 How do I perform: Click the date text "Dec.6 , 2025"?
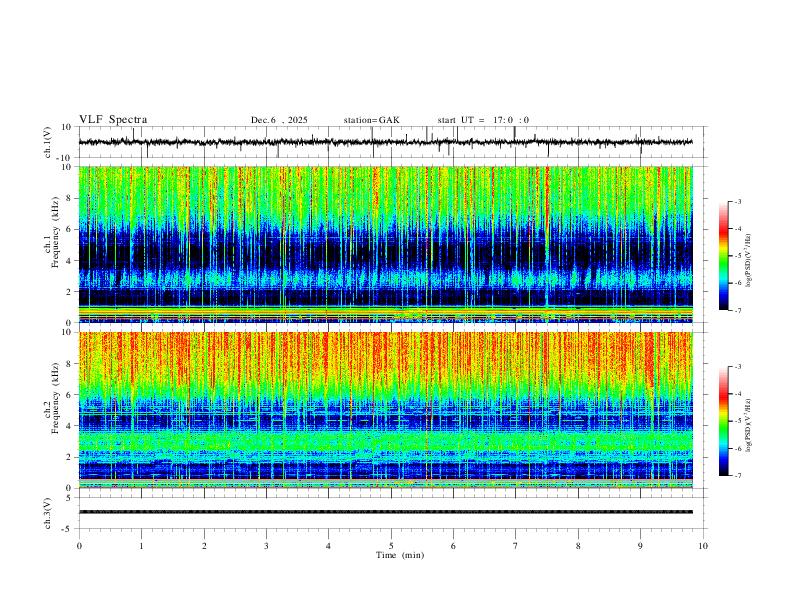pyautogui.click(x=279, y=120)
